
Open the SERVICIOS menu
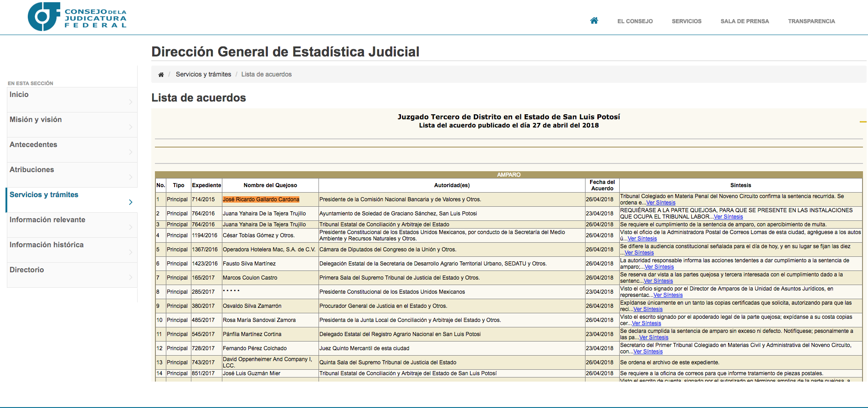coord(687,21)
